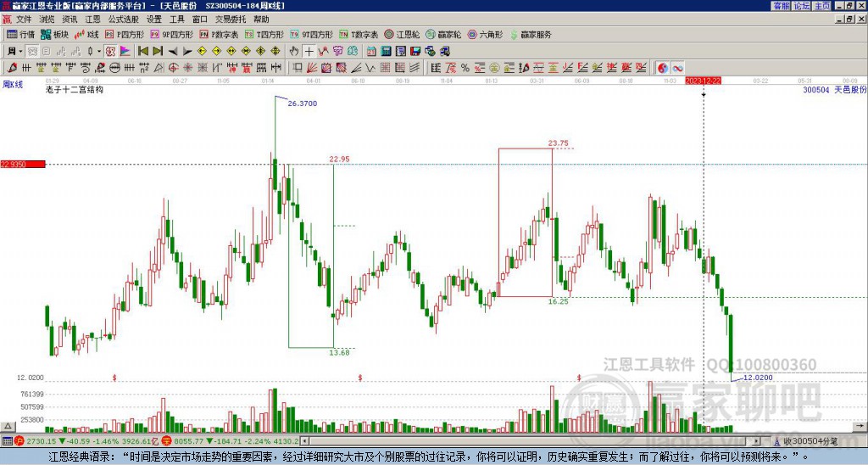Expand the candlestick style dropdown arrow
This screenshot has height=465, width=868.
(99, 52)
